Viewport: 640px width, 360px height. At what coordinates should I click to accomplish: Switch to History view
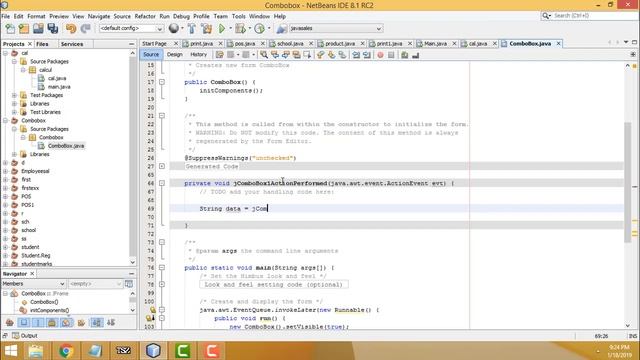point(198,54)
